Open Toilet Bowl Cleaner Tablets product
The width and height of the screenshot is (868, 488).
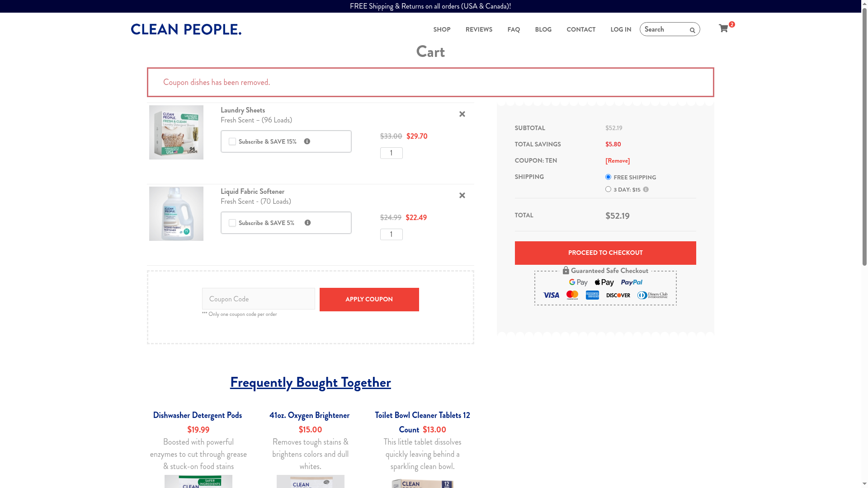(x=422, y=422)
